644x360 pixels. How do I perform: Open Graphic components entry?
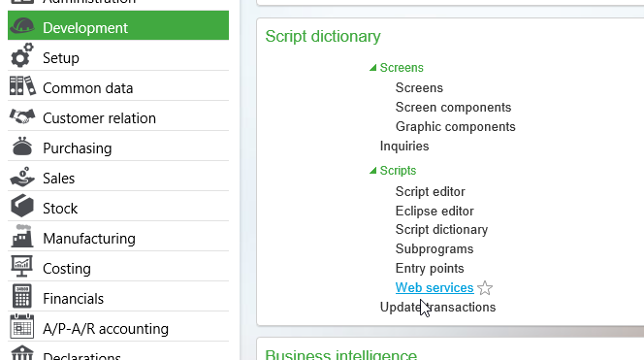pyautogui.click(x=455, y=126)
